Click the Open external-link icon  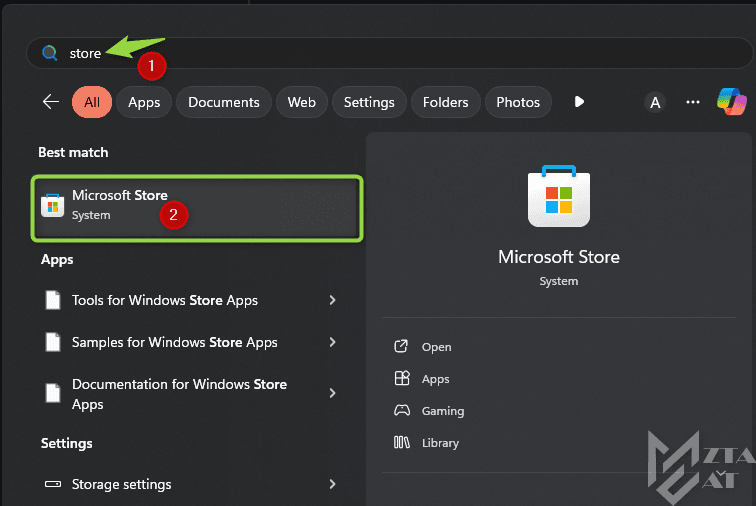pyautogui.click(x=401, y=346)
